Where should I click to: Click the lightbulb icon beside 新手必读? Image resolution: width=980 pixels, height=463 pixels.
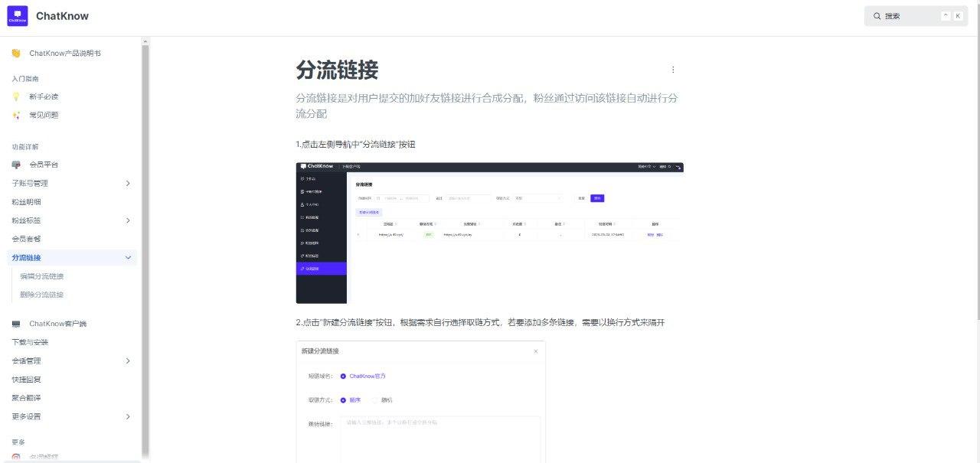(x=16, y=96)
